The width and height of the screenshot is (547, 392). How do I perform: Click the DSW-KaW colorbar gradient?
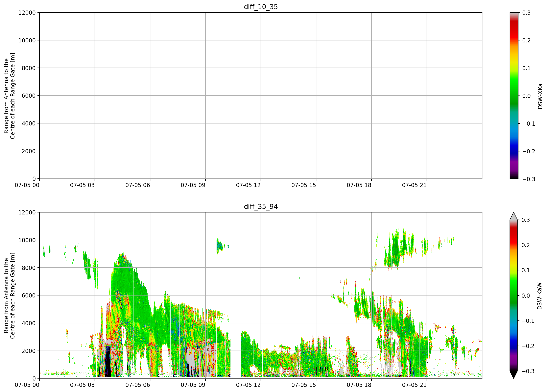click(x=513, y=295)
